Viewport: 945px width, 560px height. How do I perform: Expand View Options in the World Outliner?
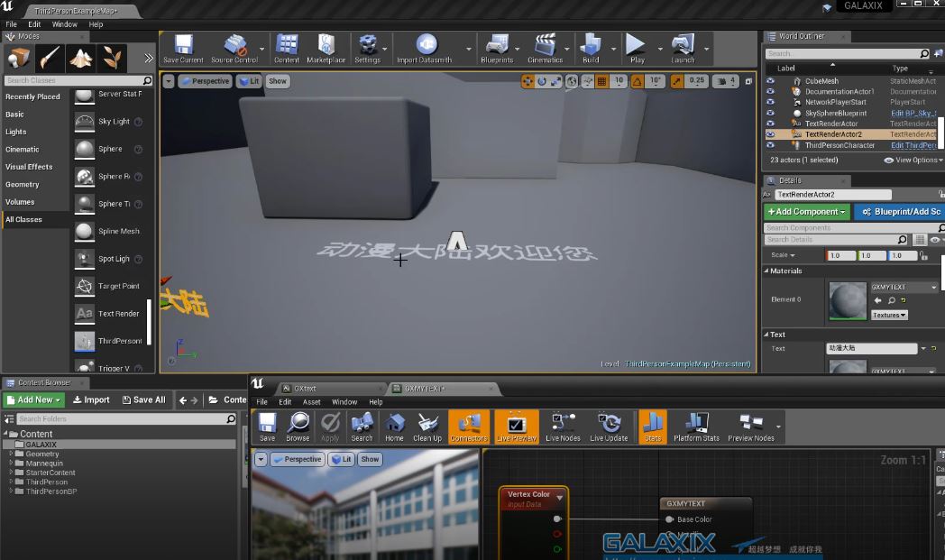[x=912, y=160]
